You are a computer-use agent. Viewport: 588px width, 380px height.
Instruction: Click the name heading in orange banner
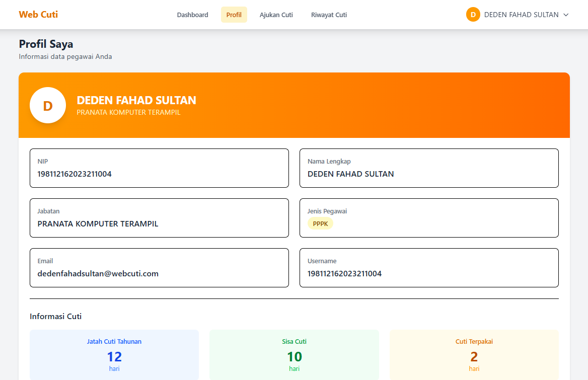pyautogui.click(x=136, y=100)
